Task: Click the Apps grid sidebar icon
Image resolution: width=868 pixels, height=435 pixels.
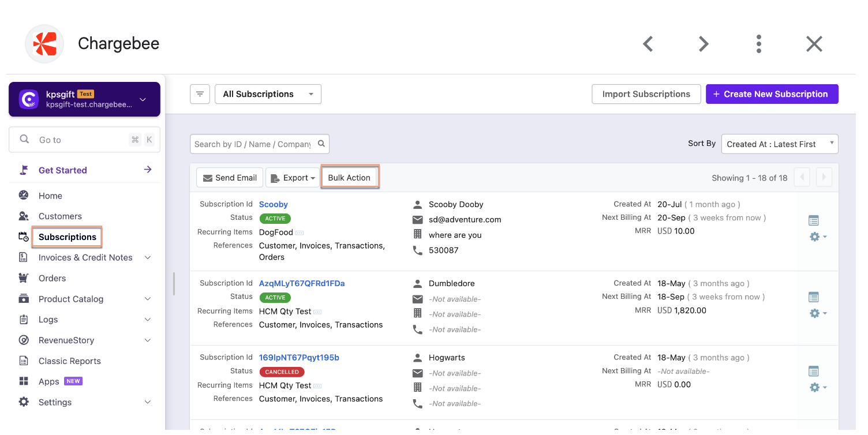Action: coord(24,381)
